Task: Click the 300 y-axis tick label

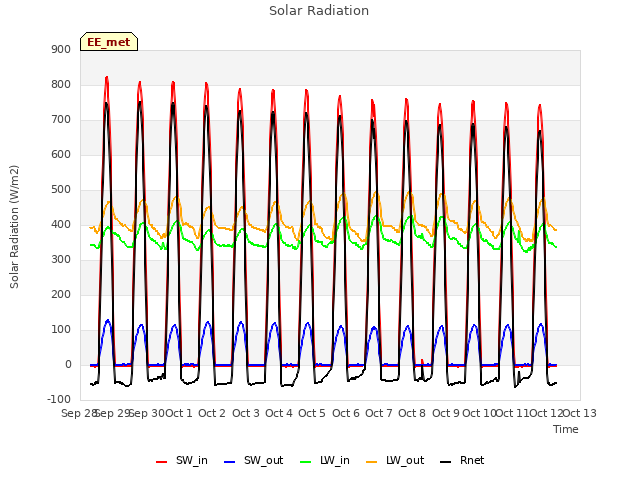Action: pos(61,260)
